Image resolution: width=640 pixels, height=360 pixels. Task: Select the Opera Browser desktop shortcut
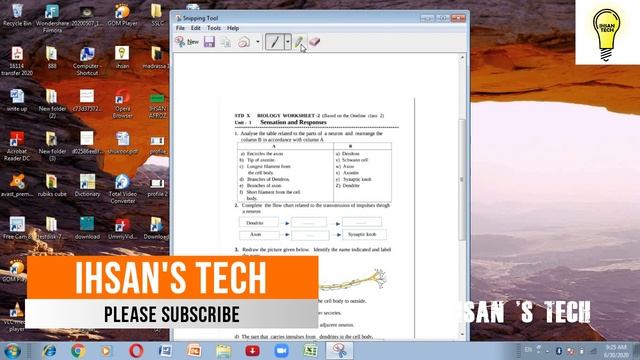click(122, 104)
